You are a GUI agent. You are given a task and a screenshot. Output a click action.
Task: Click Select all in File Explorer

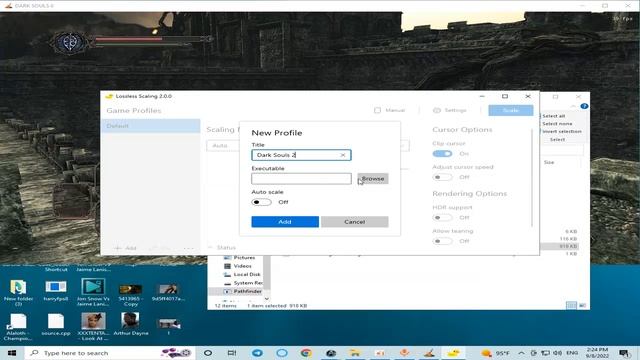click(x=553, y=116)
